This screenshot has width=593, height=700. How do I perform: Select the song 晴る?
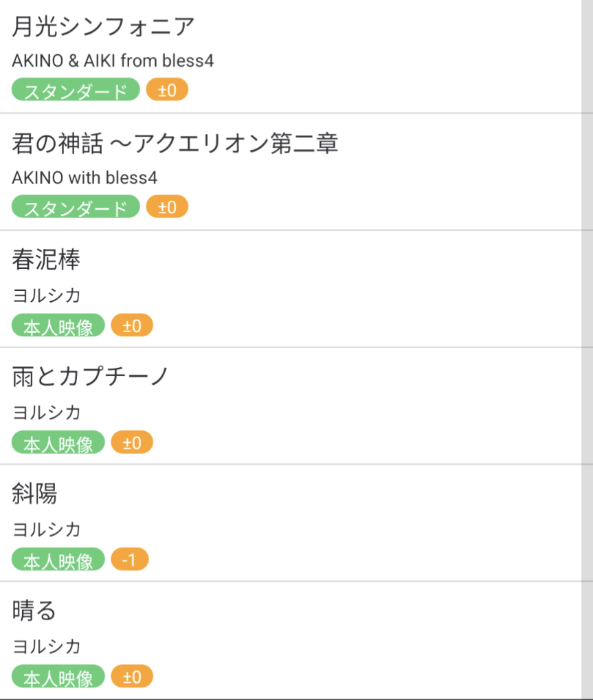34,611
